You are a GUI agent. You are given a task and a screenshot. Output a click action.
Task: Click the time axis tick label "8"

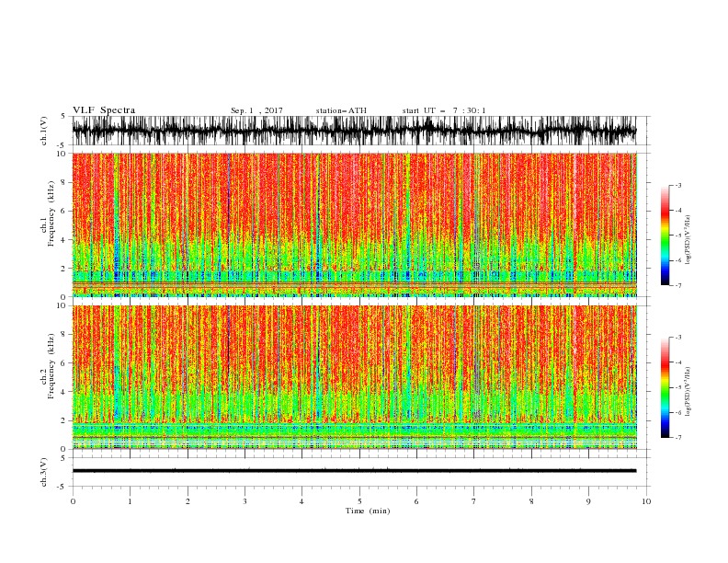coord(531,501)
